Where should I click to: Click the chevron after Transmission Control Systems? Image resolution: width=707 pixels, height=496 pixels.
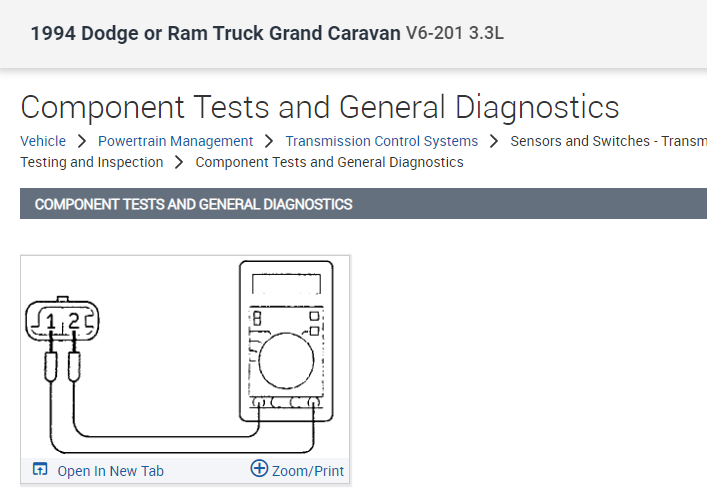click(494, 141)
